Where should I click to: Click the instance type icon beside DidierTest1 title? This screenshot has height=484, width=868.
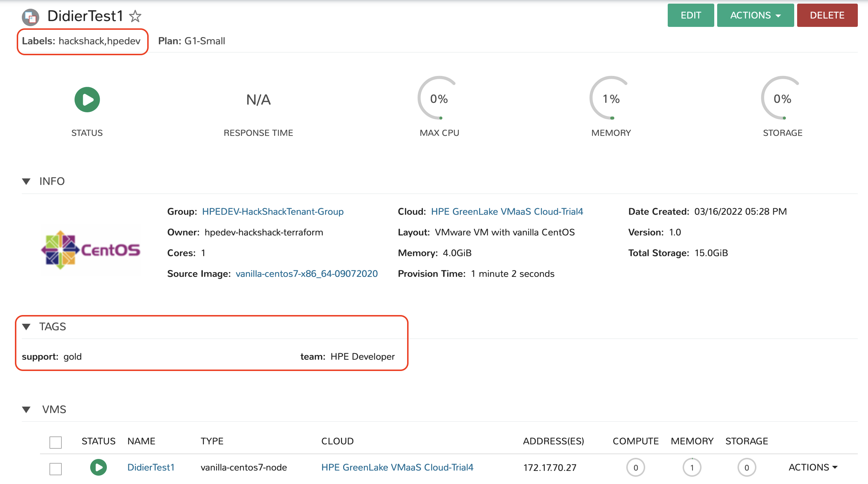click(x=31, y=17)
